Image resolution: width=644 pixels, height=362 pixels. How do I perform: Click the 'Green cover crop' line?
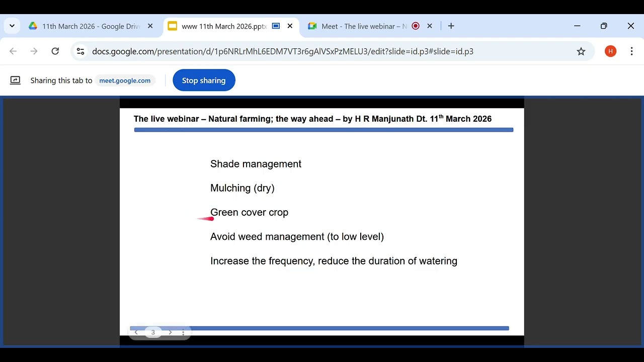coord(249,213)
